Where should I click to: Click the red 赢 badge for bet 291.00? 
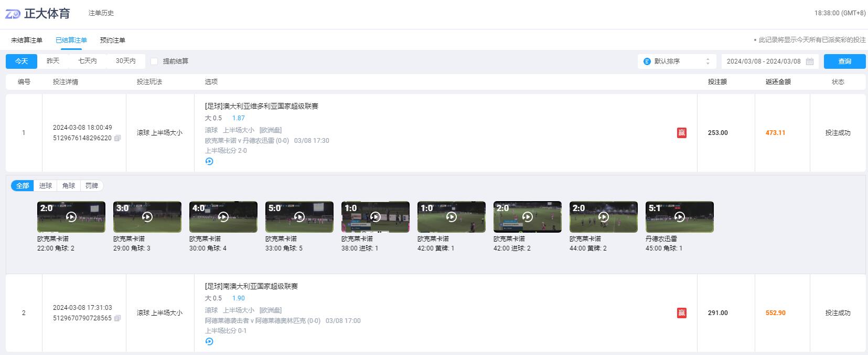[682, 313]
